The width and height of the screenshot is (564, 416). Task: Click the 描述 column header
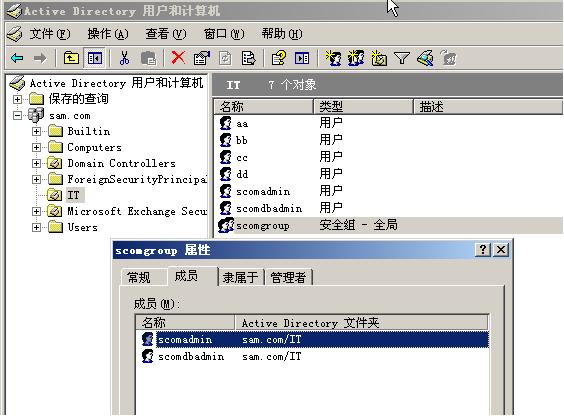(488, 106)
